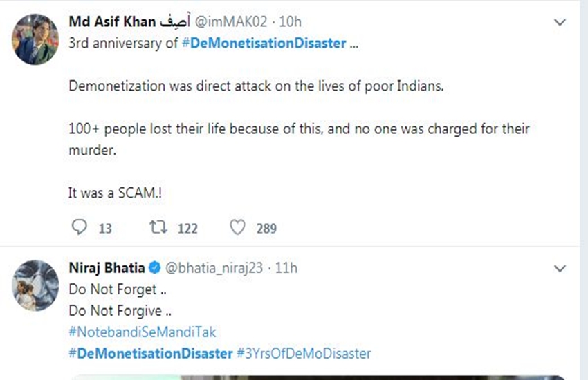Click the verified badge beside Niraj Bhatia
This screenshot has width=588, height=380.
click(156, 267)
